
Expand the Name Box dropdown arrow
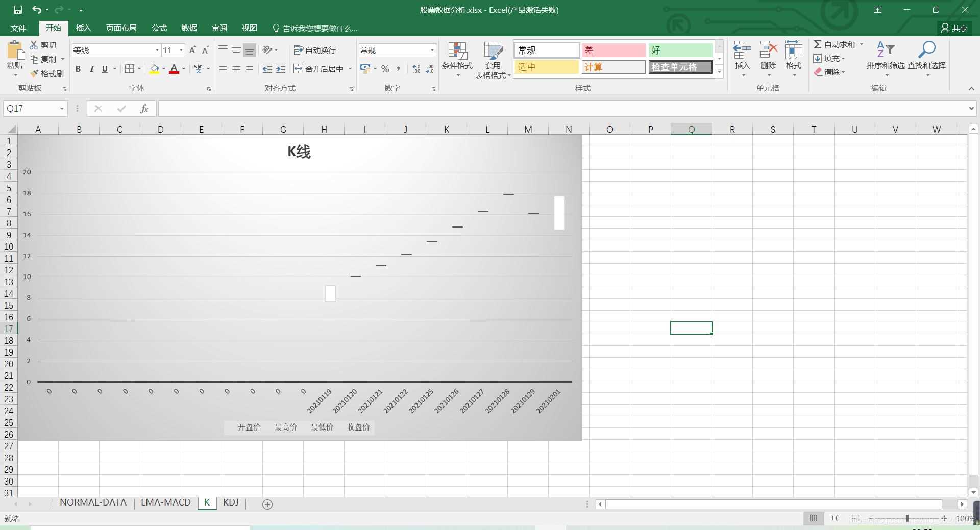coord(62,109)
